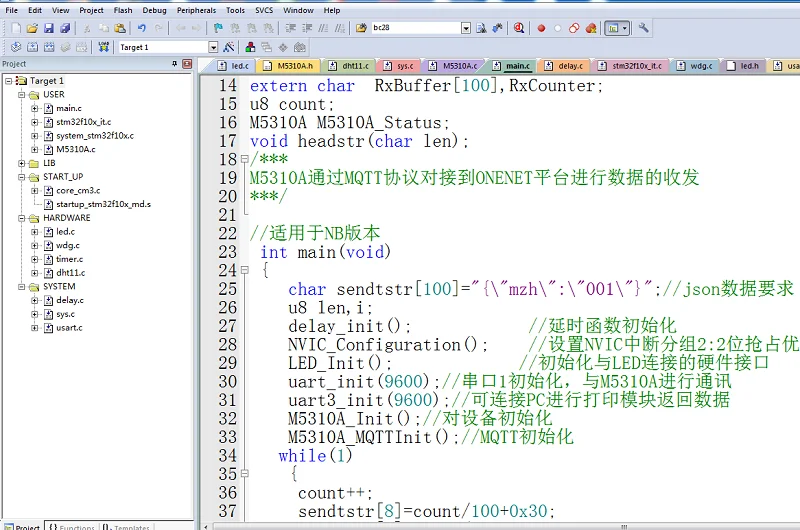Image resolution: width=800 pixels, height=530 pixels.
Task: Click line number 30 in the gutter
Action: pyautogui.click(x=228, y=382)
